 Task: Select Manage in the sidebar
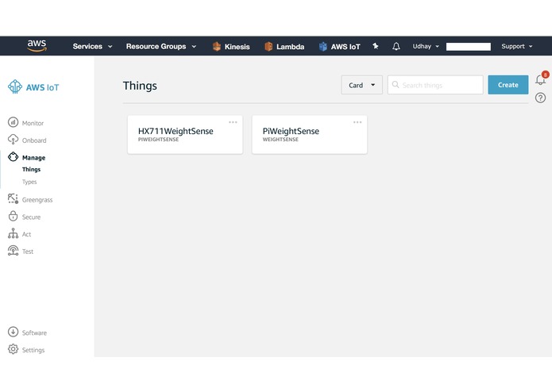34,157
